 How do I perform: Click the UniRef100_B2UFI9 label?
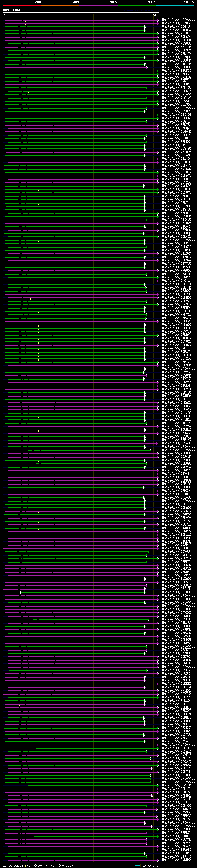tap(177, 71)
